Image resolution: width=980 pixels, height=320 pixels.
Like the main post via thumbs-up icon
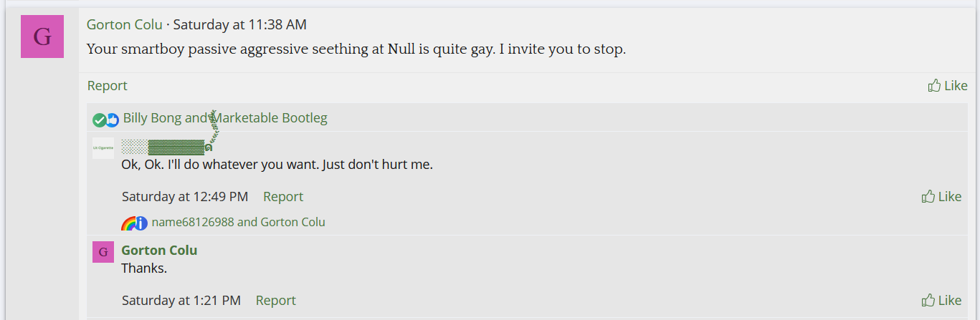click(948, 86)
